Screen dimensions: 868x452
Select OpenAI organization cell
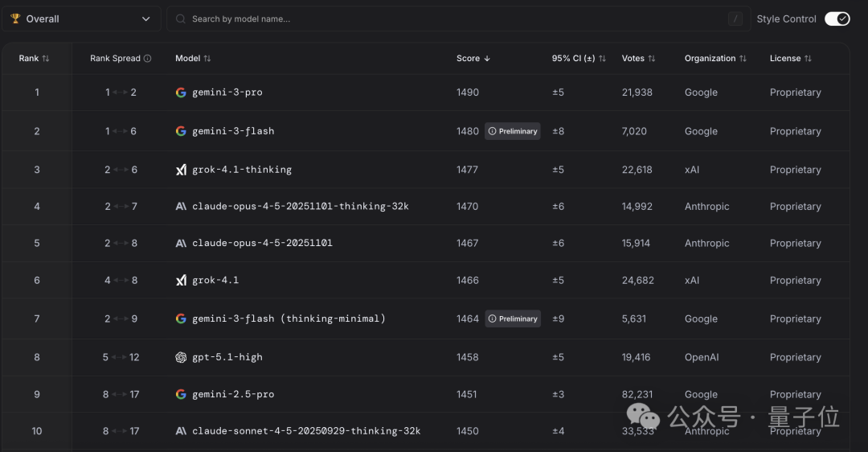(702, 357)
